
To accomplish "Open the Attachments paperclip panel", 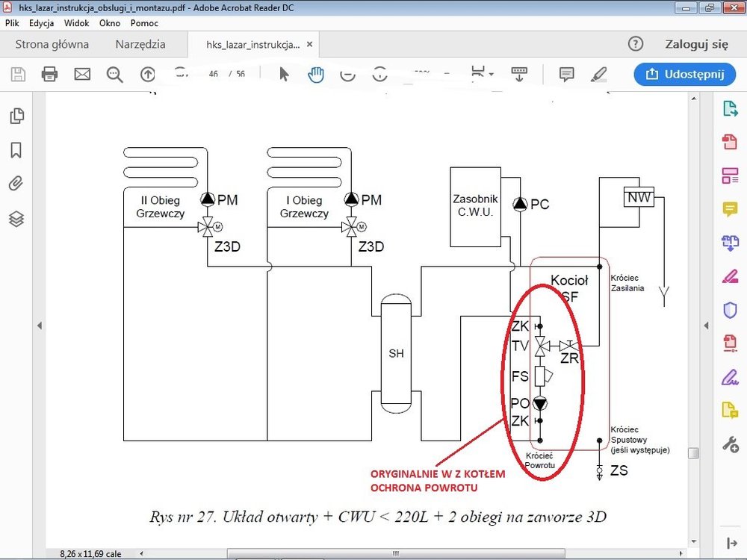I will coord(16,184).
